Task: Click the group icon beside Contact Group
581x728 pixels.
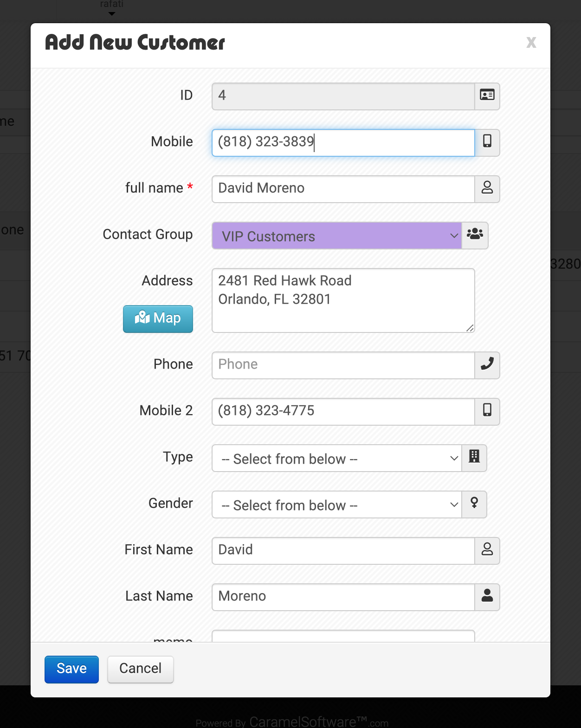Action: [475, 235]
